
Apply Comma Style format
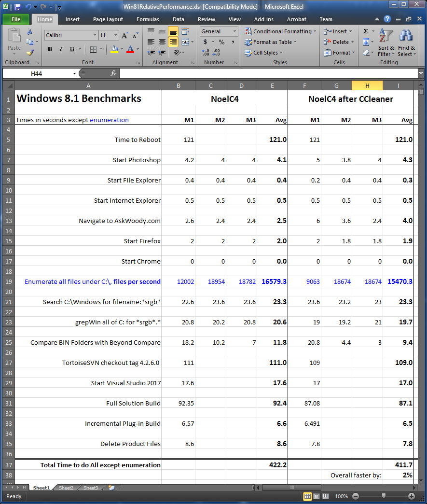(x=233, y=42)
